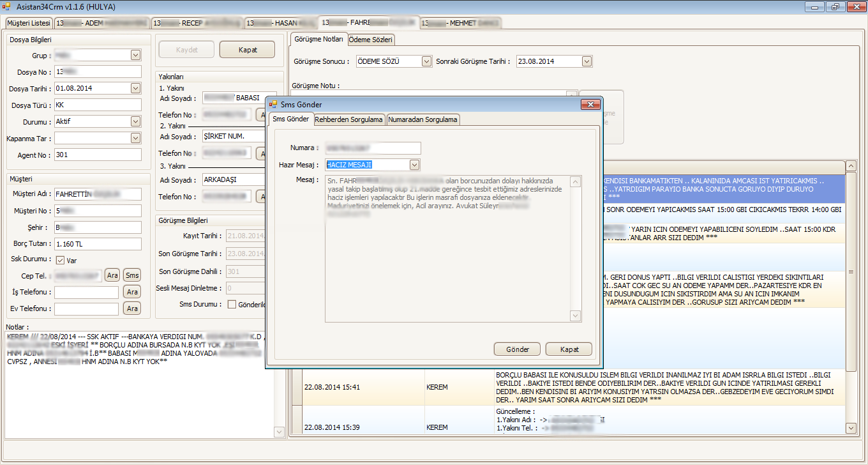This screenshot has height=465, width=868.
Task: Click the notes grid scrollbar up arrow
Action: [850, 166]
